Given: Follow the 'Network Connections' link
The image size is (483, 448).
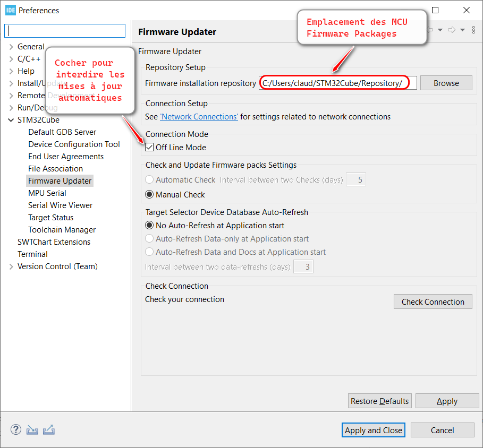Looking at the screenshot, I should pos(199,117).
